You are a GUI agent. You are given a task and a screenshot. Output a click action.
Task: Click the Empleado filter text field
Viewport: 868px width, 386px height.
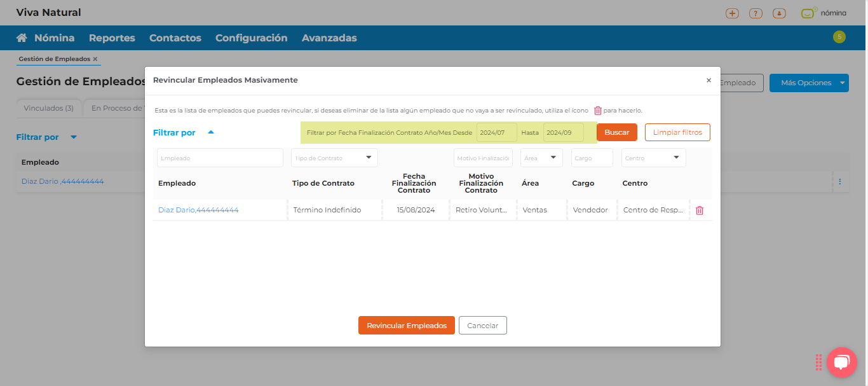pos(220,158)
